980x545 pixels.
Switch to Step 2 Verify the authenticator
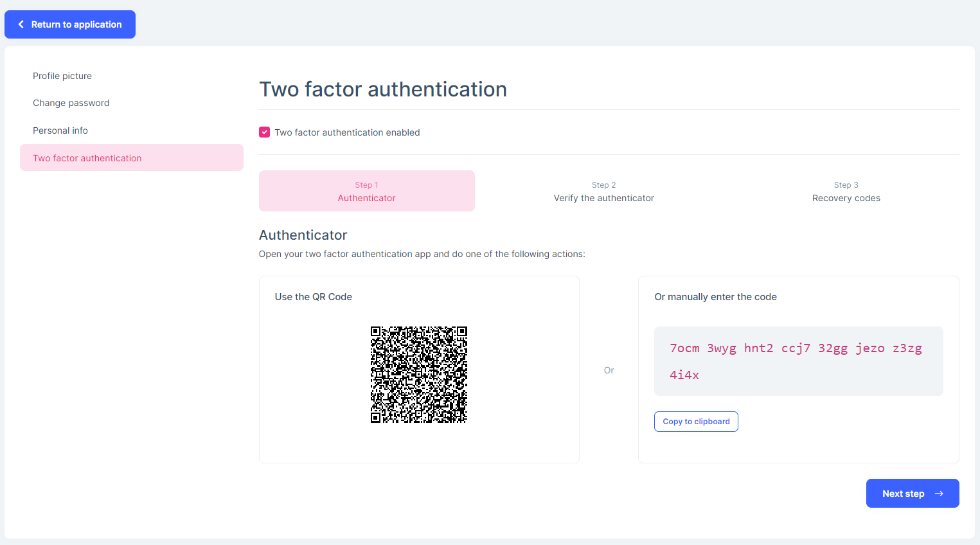coord(603,191)
